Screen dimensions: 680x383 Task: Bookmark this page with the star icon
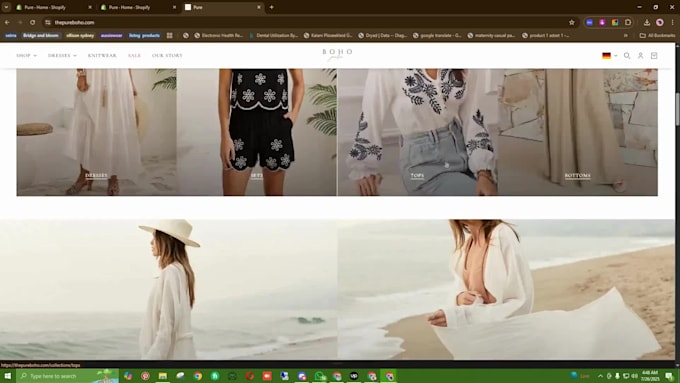(572, 22)
